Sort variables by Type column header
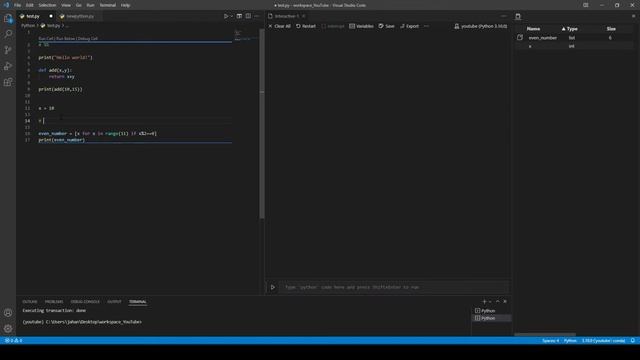The height and width of the screenshot is (360, 640). click(570, 29)
